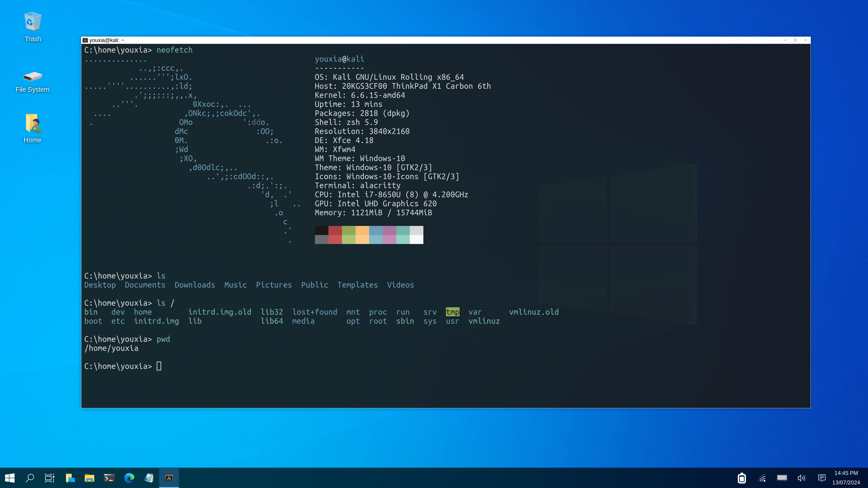Screen dimensions: 868x488
Task: Click 'initrd.img.old' in the root listing
Action: [x=220, y=312]
